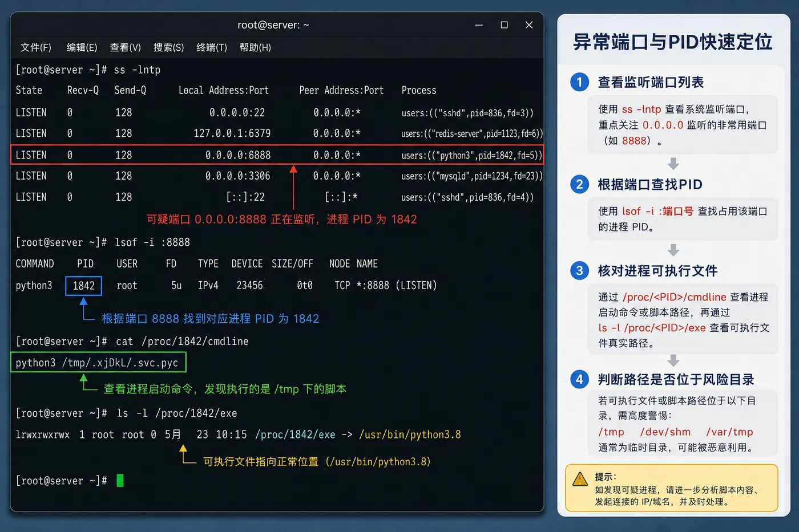The width and height of the screenshot is (799, 532).
Task: Close the root@server terminal window
Action: [x=529, y=25]
